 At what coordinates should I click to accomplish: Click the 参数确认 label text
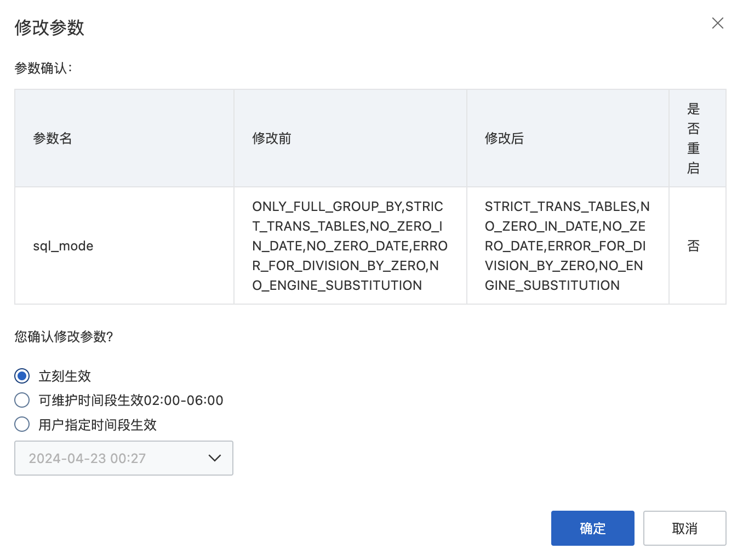point(43,68)
